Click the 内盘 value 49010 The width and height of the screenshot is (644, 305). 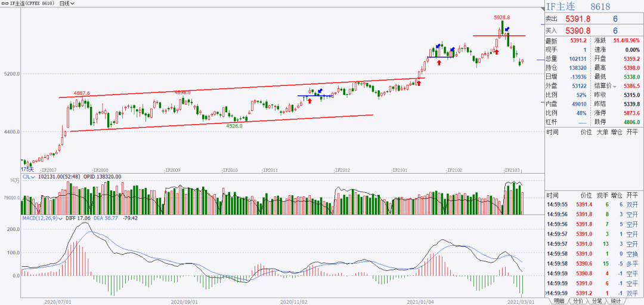tap(580, 104)
